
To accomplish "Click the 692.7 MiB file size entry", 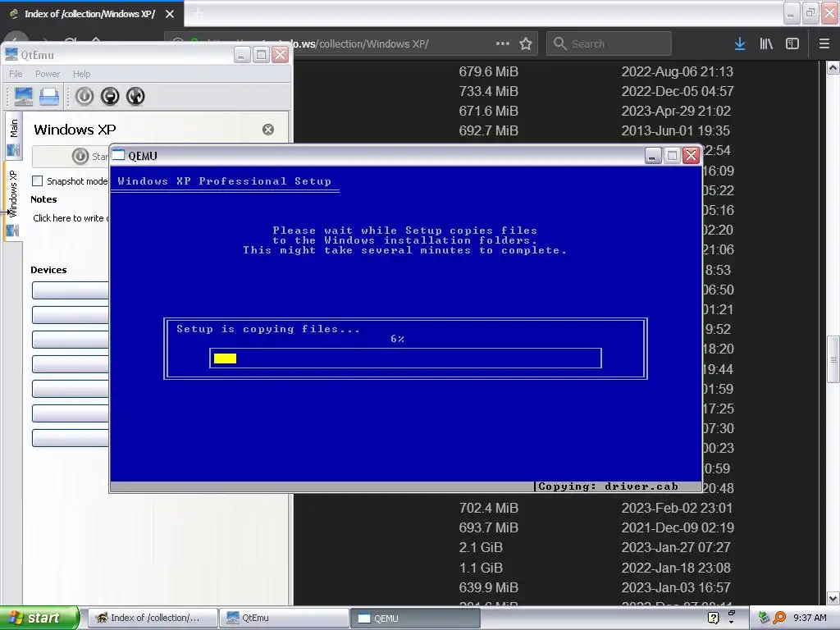I will 489,130.
